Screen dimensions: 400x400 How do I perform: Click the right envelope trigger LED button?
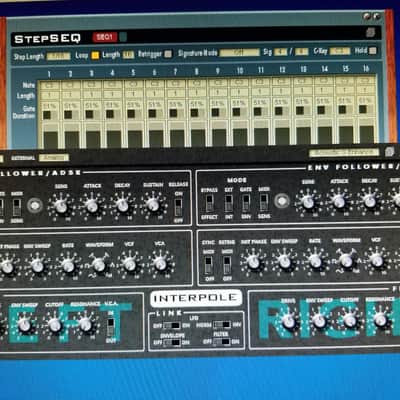(x=282, y=201)
